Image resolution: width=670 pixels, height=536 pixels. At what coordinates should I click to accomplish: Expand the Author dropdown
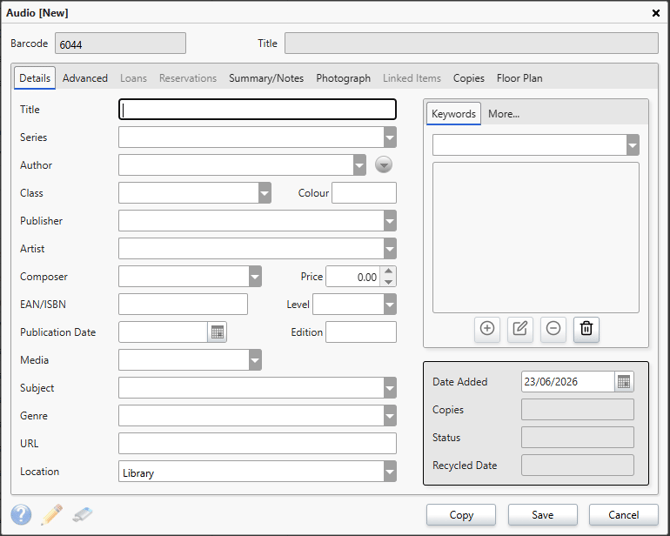tap(359, 165)
